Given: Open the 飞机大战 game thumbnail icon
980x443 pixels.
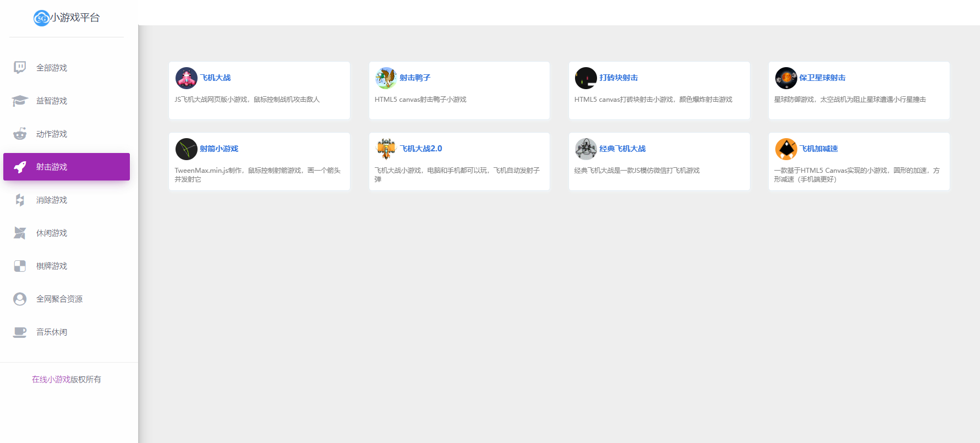Looking at the screenshot, I should pos(187,78).
